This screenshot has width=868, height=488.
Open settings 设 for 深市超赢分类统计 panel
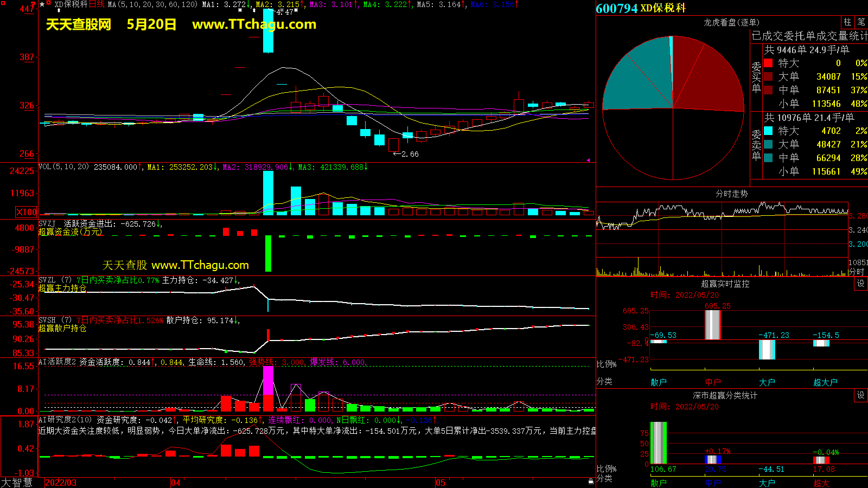[860, 395]
